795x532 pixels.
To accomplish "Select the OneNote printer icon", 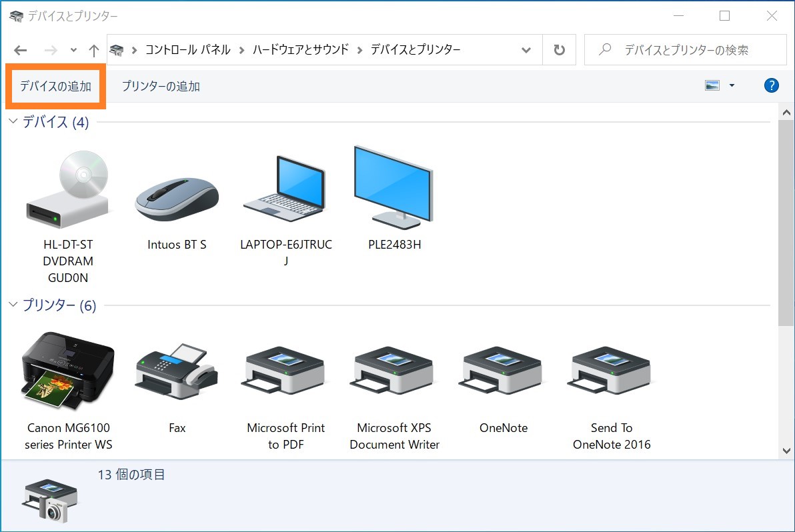I will pyautogui.click(x=502, y=371).
